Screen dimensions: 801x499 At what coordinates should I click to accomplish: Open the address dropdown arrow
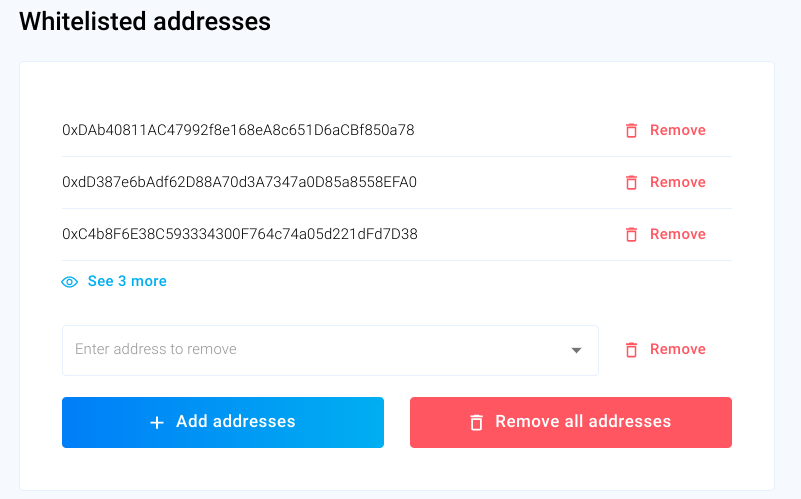click(x=576, y=350)
